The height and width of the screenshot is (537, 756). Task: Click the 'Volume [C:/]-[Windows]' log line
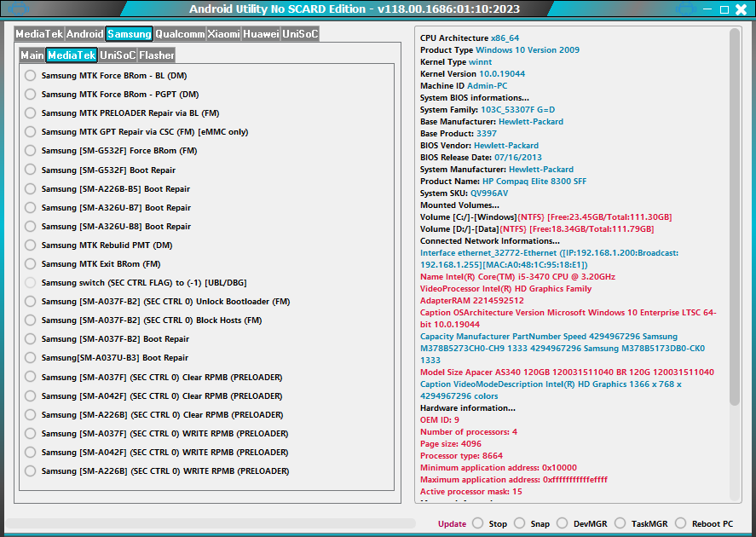[545, 217]
